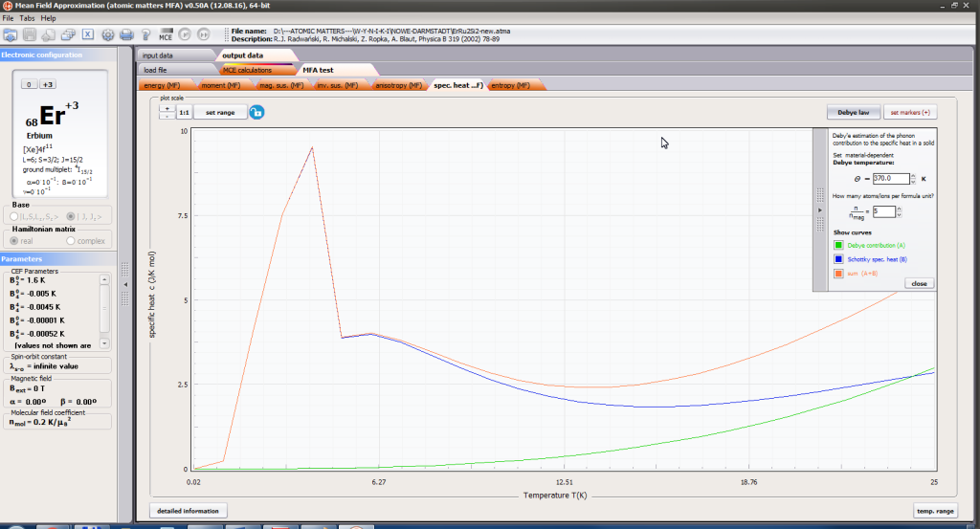Select the |J, Jz> base radio button

click(x=72, y=215)
